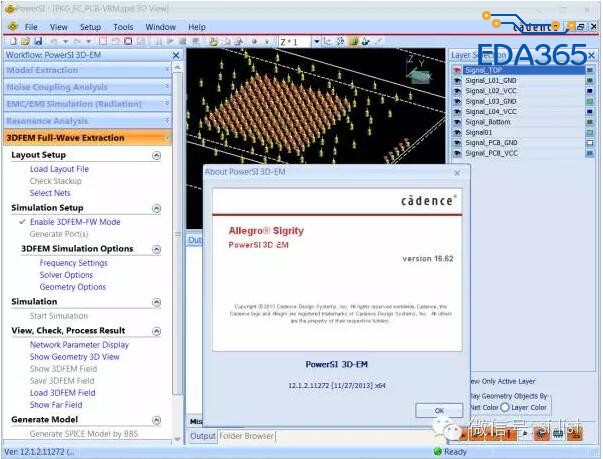603x459 pixels.
Task: Close the Workflow PowerSI 3D-EM panel
Action: (176, 55)
